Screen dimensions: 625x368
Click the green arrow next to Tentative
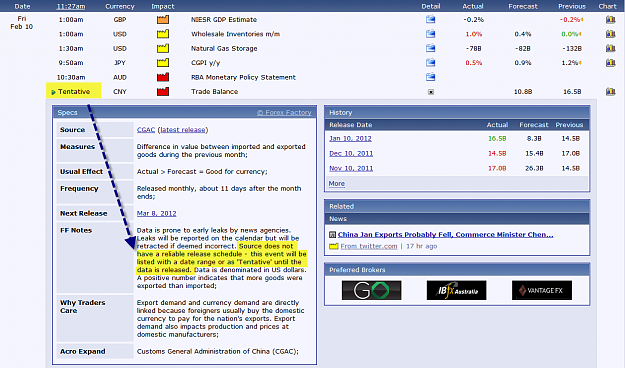pyautogui.click(x=53, y=92)
